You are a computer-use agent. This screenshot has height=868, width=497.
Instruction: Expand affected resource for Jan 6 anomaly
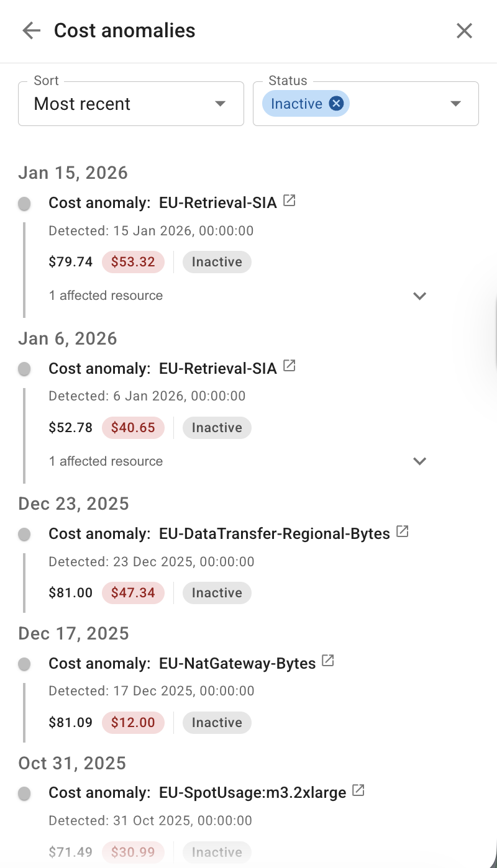coord(420,461)
